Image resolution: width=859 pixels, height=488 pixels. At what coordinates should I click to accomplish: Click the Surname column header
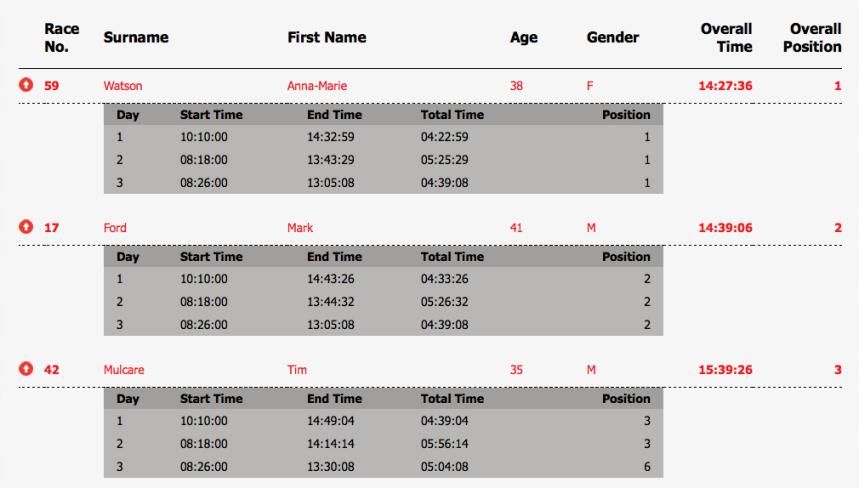pyautogui.click(x=136, y=38)
